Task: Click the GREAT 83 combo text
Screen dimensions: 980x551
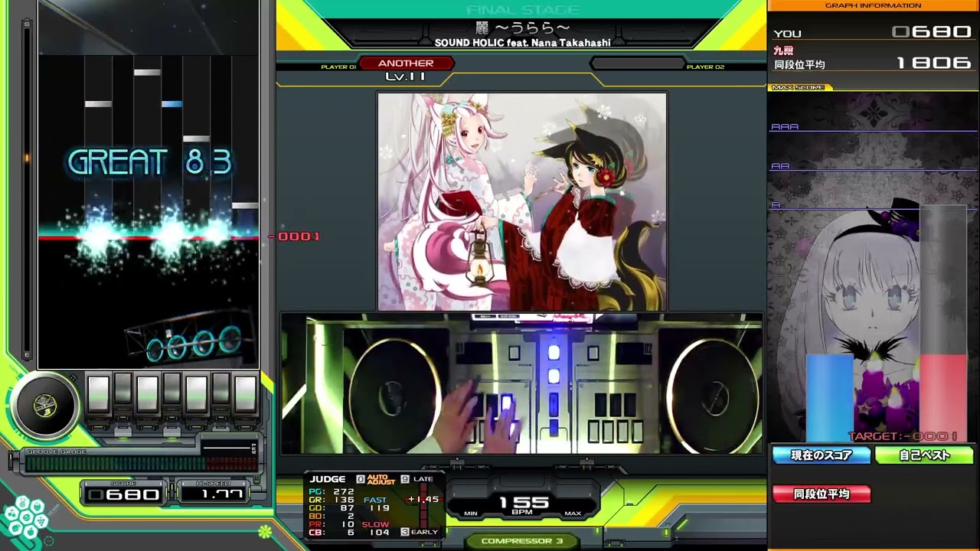Action: coord(150,162)
